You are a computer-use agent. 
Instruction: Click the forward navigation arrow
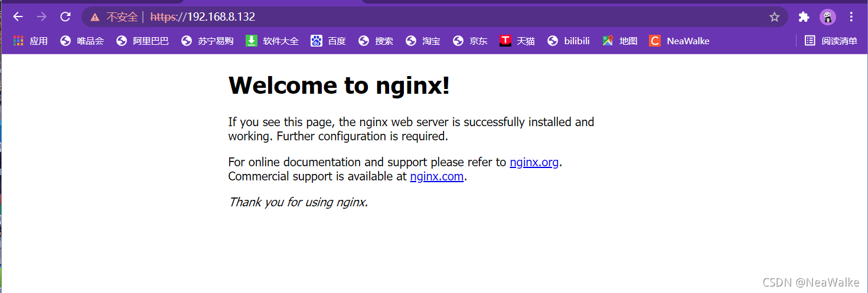click(41, 17)
